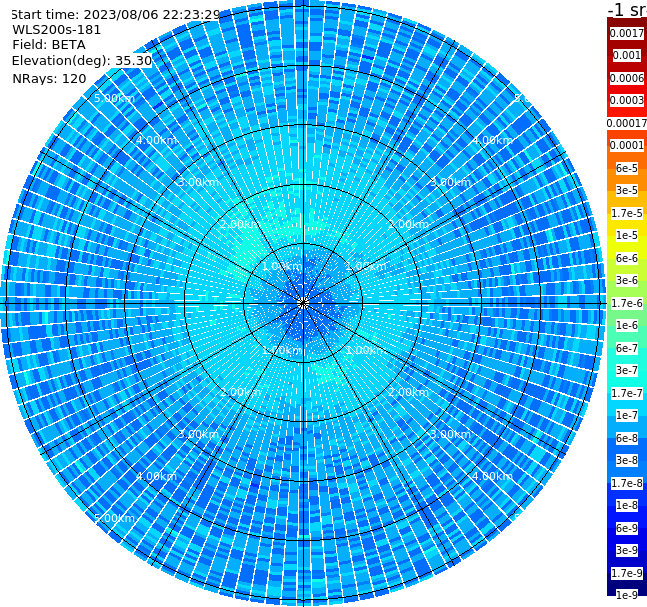Select the 3e-9 colorbar value

coord(627,550)
